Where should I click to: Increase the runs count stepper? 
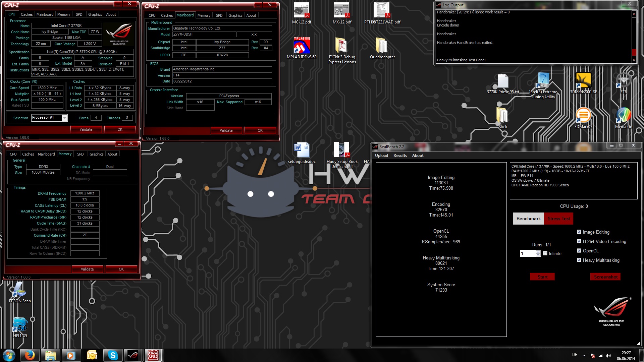pos(538,252)
